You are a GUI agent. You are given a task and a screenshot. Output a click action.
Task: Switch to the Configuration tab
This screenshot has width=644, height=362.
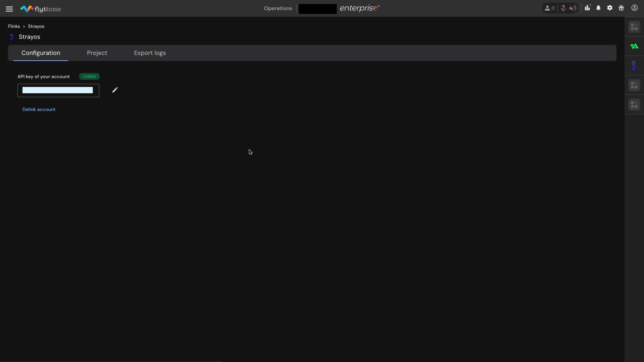click(x=41, y=53)
